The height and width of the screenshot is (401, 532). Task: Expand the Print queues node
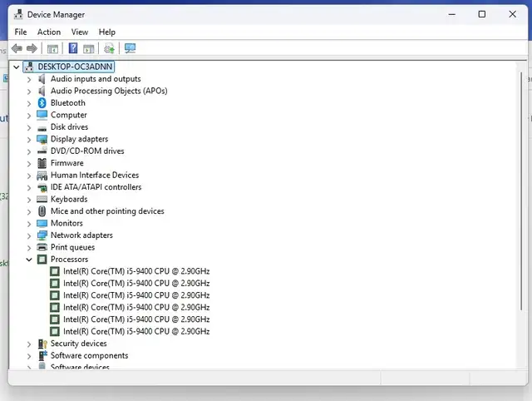[x=29, y=248]
